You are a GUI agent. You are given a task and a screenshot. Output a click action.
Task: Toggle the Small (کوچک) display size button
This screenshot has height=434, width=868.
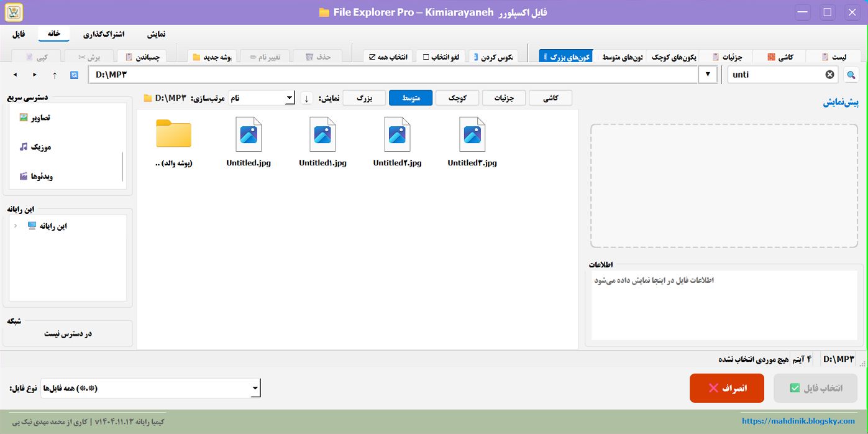(457, 98)
